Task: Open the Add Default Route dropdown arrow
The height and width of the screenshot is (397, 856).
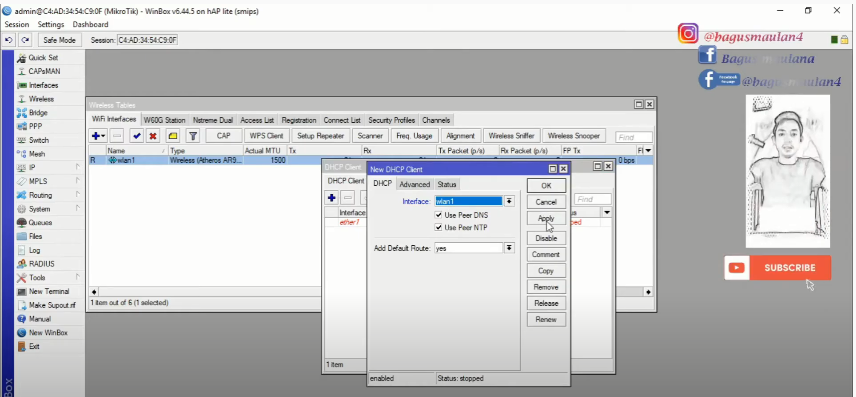Action: (x=509, y=248)
